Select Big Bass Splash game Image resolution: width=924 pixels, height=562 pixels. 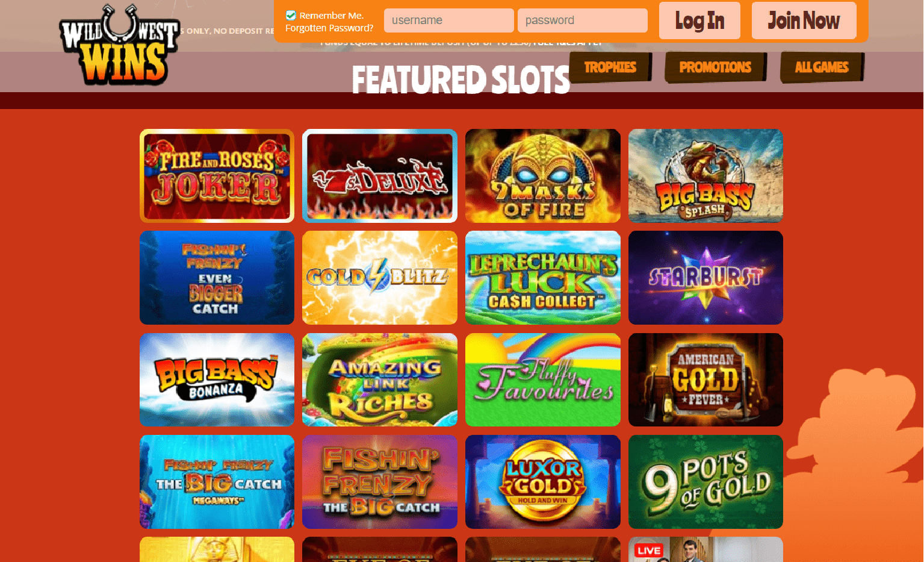coord(705,176)
